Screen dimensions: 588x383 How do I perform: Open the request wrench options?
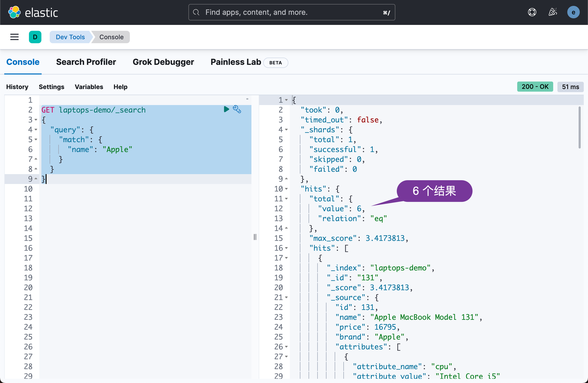click(x=237, y=109)
